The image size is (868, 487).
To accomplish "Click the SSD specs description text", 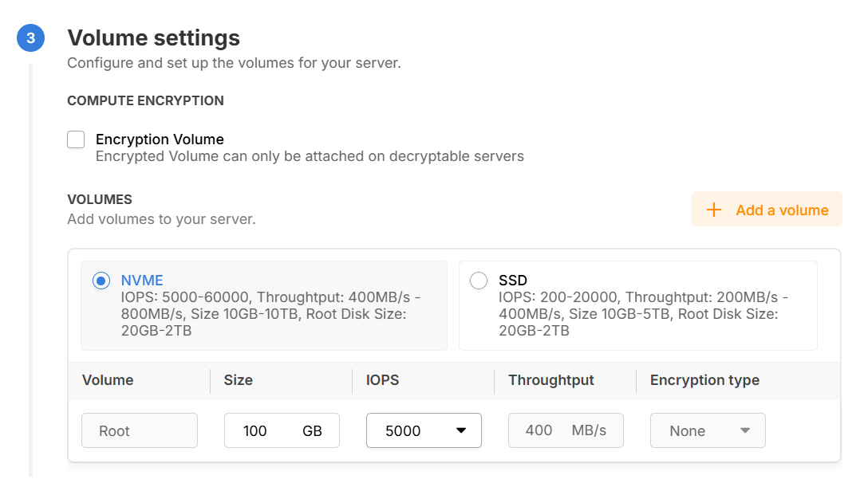I will coord(643,313).
